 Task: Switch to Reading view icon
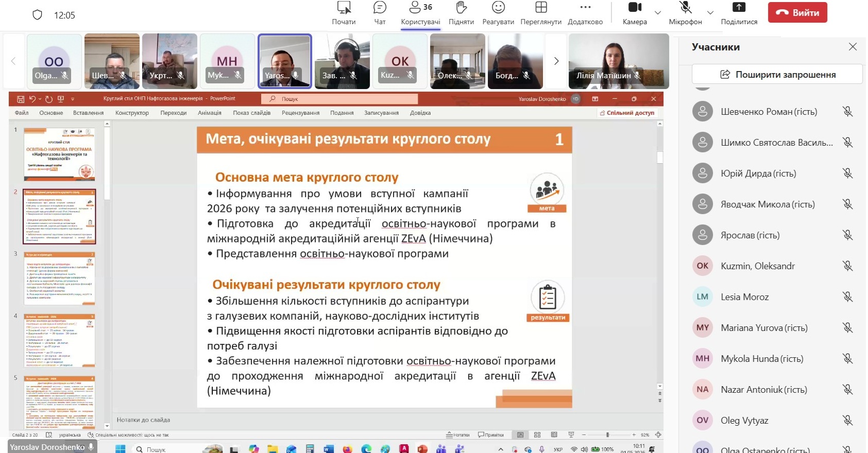click(x=554, y=435)
